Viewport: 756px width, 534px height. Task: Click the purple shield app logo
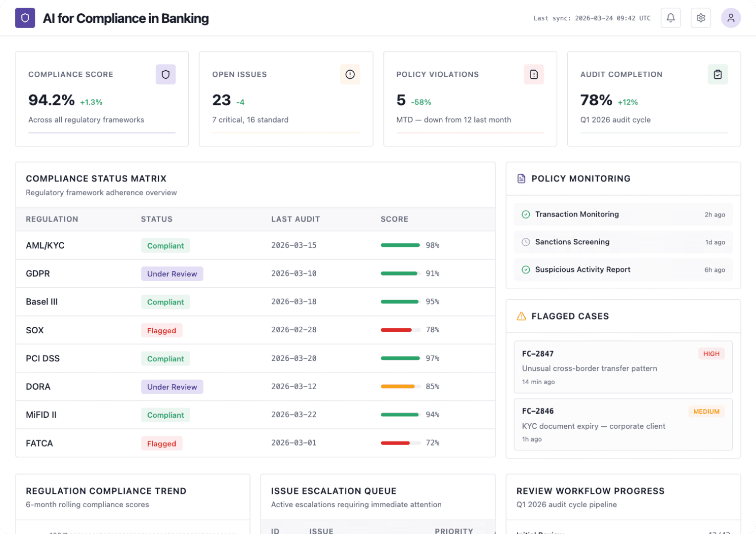[25, 18]
